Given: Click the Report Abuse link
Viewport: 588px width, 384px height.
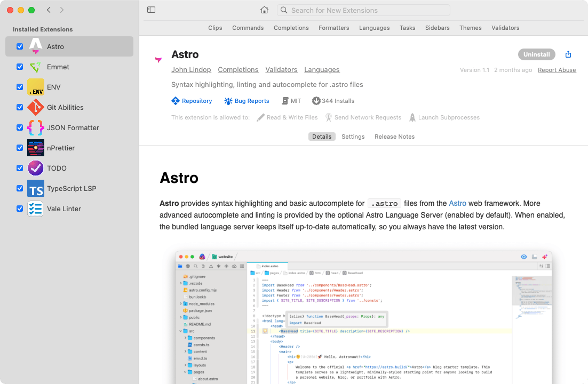Looking at the screenshot, I should [x=557, y=69].
